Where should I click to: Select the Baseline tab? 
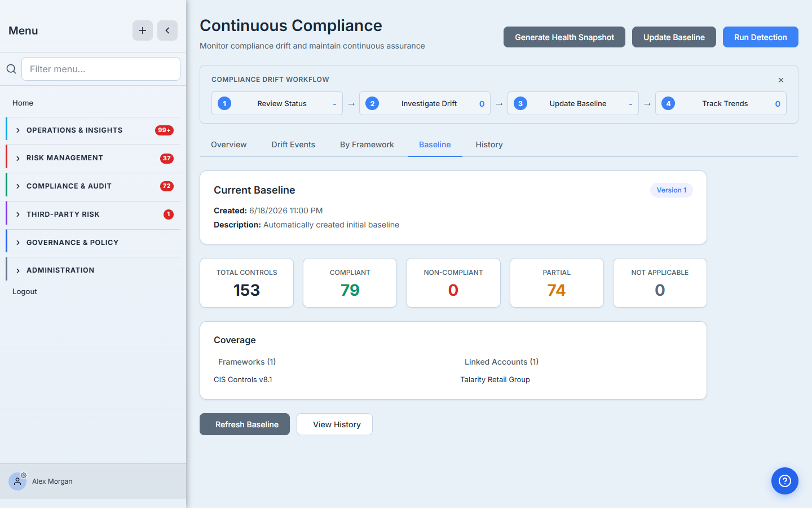coord(435,144)
